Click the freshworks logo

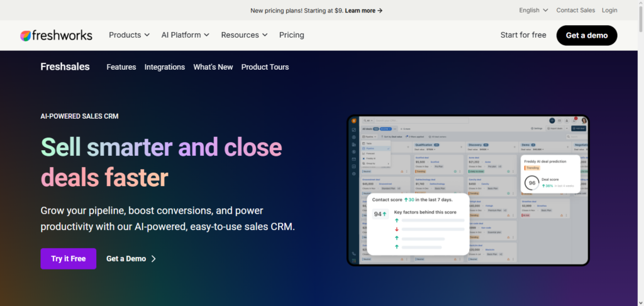coord(56,35)
